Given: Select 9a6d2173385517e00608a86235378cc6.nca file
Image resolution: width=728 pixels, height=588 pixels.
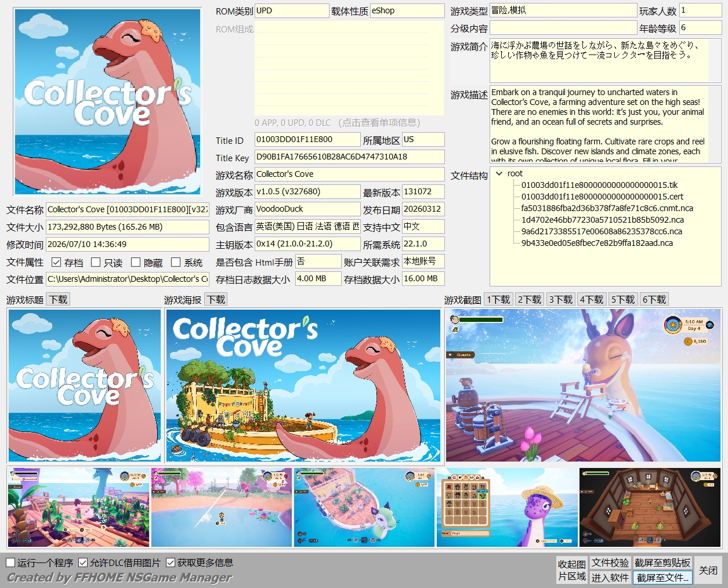Looking at the screenshot, I should (602, 231).
